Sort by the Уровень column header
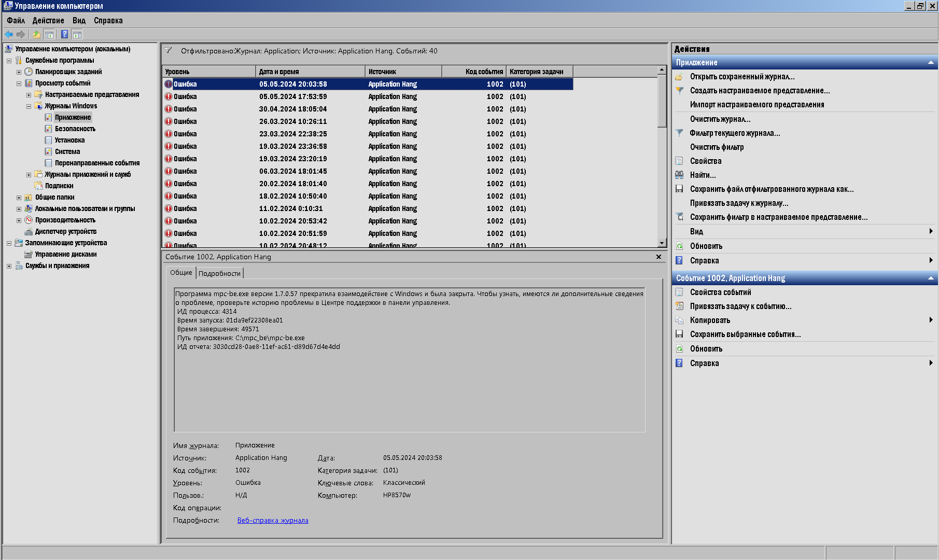The image size is (939, 560). (209, 72)
